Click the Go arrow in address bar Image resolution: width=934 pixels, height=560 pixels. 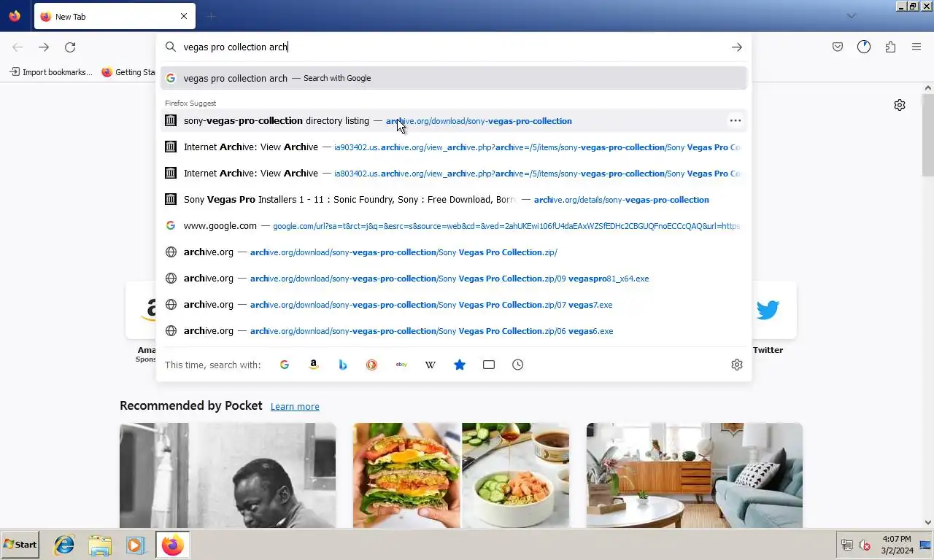(737, 47)
